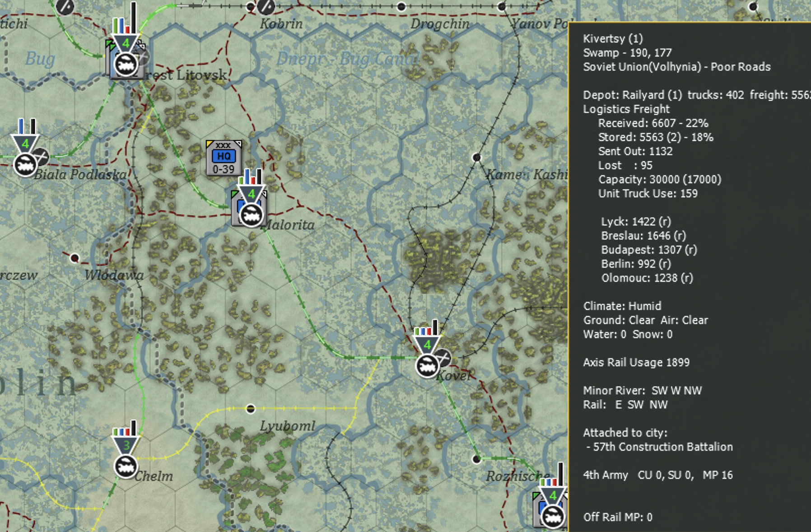Click the Dnepr - Bug Canal label
The height and width of the screenshot is (532, 811).
pyautogui.click(x=348, y=59)
